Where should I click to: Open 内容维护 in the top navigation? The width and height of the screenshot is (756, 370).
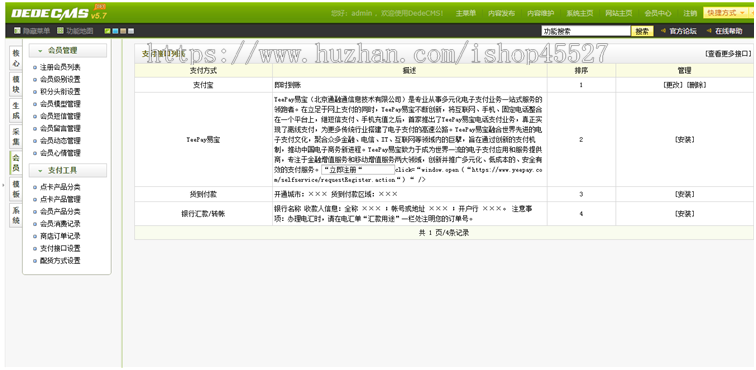coord(540,14)
